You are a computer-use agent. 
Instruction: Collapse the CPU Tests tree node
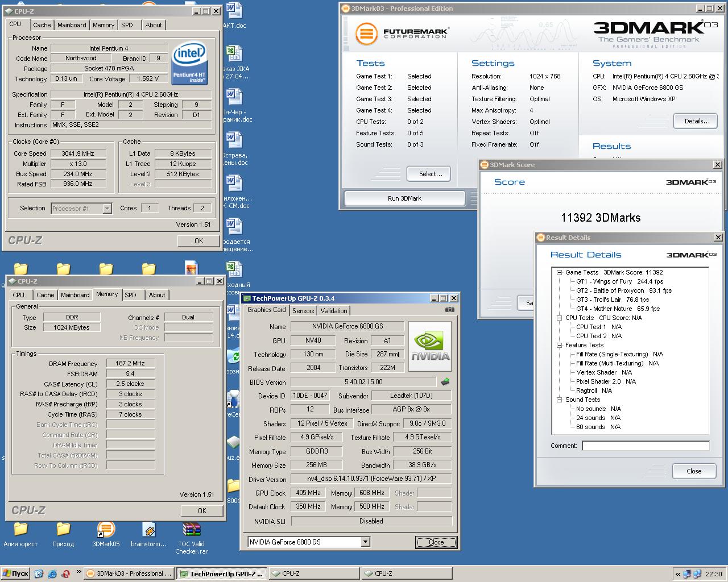[x=560, y=318]
